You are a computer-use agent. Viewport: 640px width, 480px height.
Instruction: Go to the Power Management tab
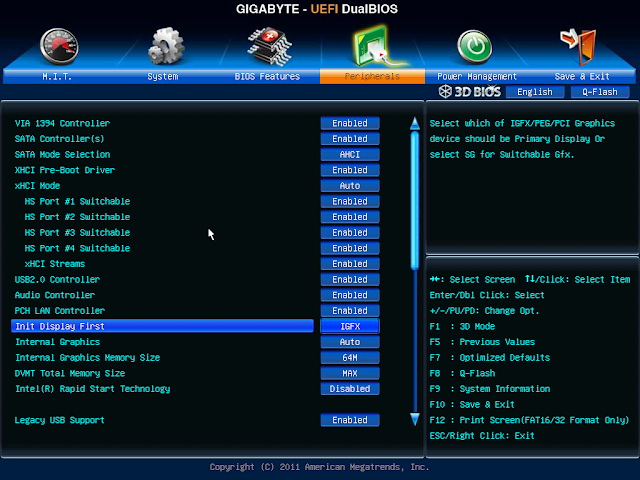pyautogui.click(x=477, y=76)
